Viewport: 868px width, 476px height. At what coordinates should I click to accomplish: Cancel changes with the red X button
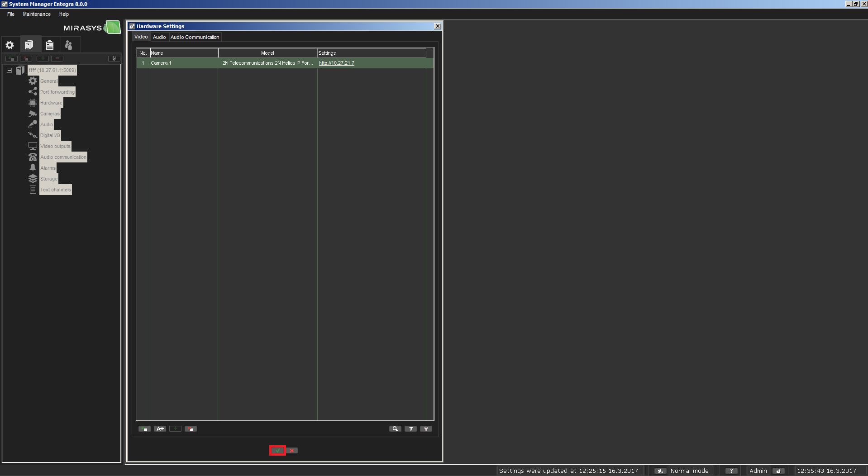(292, 450)
